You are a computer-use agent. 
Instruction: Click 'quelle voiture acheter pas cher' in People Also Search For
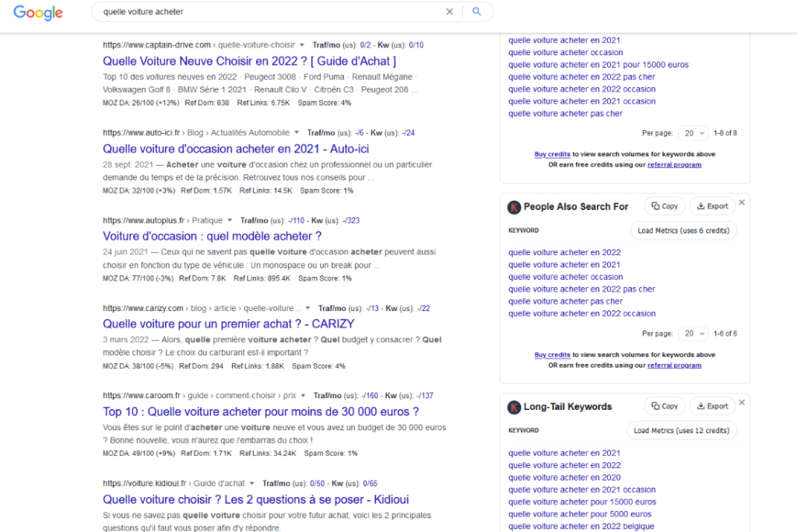[565, 301]
